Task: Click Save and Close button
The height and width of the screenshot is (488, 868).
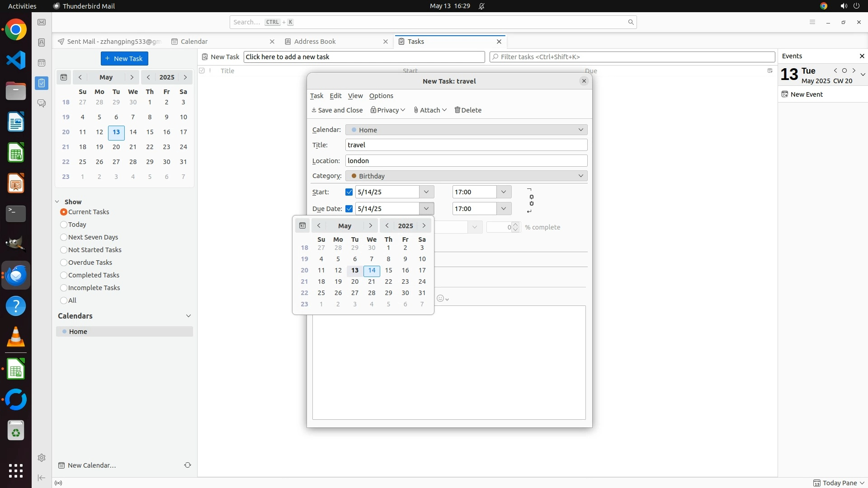Action: [337, 110]
